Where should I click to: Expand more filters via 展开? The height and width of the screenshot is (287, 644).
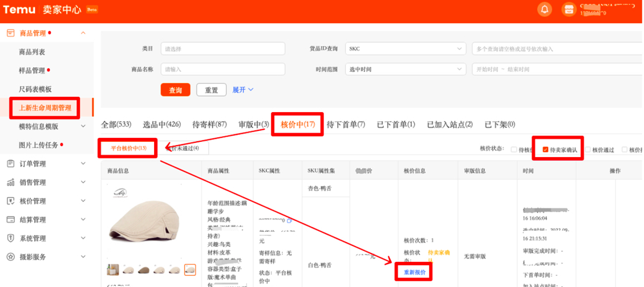(242, 90)
